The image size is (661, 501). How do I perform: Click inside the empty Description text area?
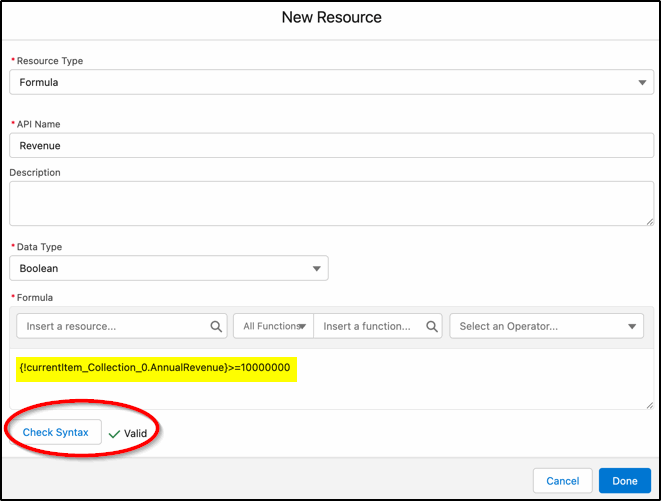click(330, 203)
